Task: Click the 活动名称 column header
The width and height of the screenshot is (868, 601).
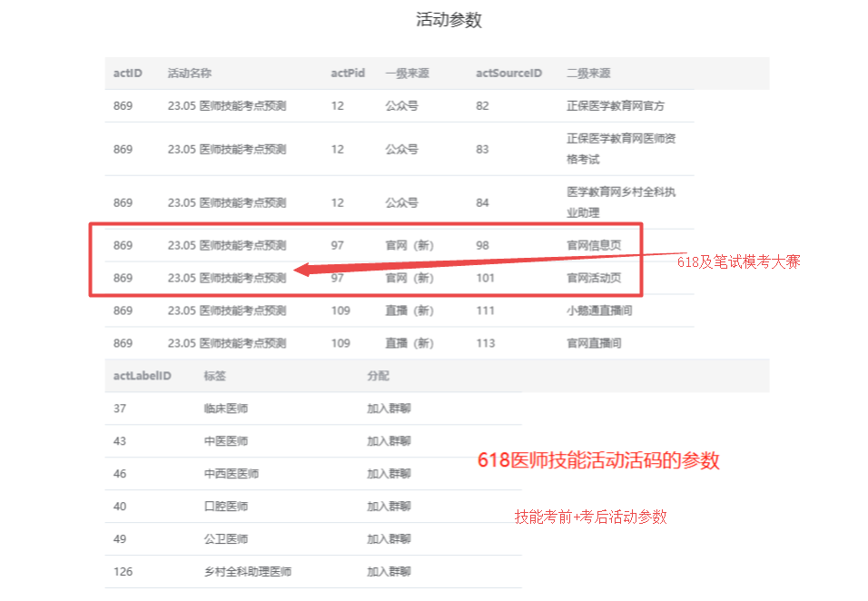Action: pyautogui.click(x=189, y=73)
